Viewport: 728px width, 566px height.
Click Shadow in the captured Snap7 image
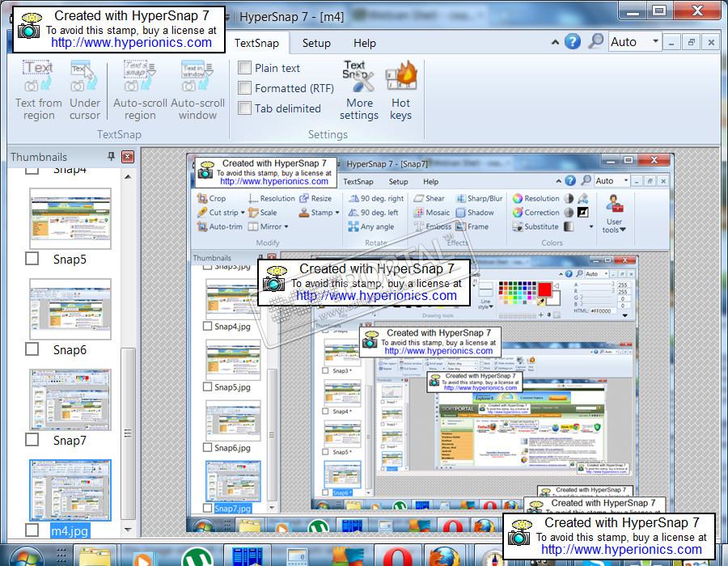point(475,213)
